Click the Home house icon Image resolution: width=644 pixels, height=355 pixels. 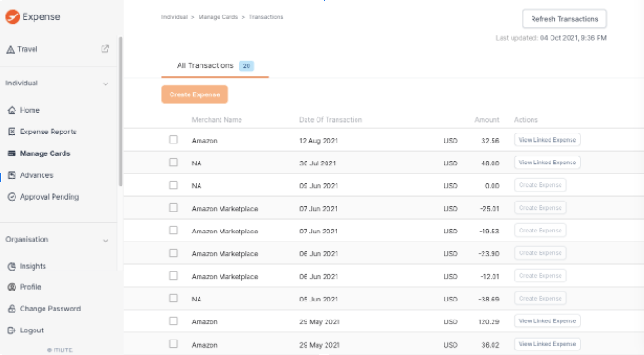pyautogui.click(x=12, y=110)
